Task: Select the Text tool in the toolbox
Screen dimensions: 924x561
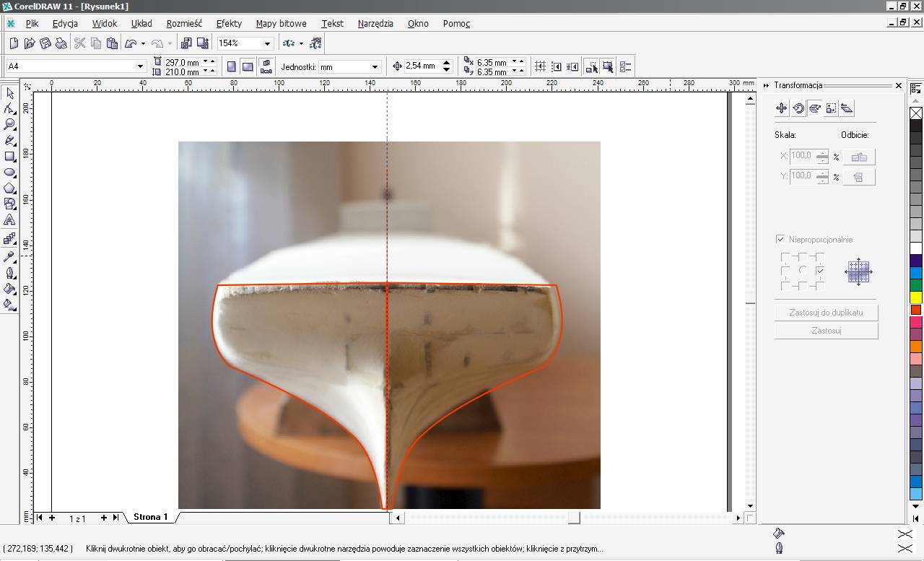Action: 9,219
